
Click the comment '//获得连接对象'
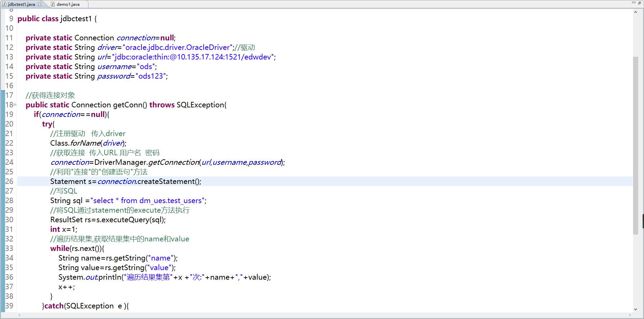50,95
